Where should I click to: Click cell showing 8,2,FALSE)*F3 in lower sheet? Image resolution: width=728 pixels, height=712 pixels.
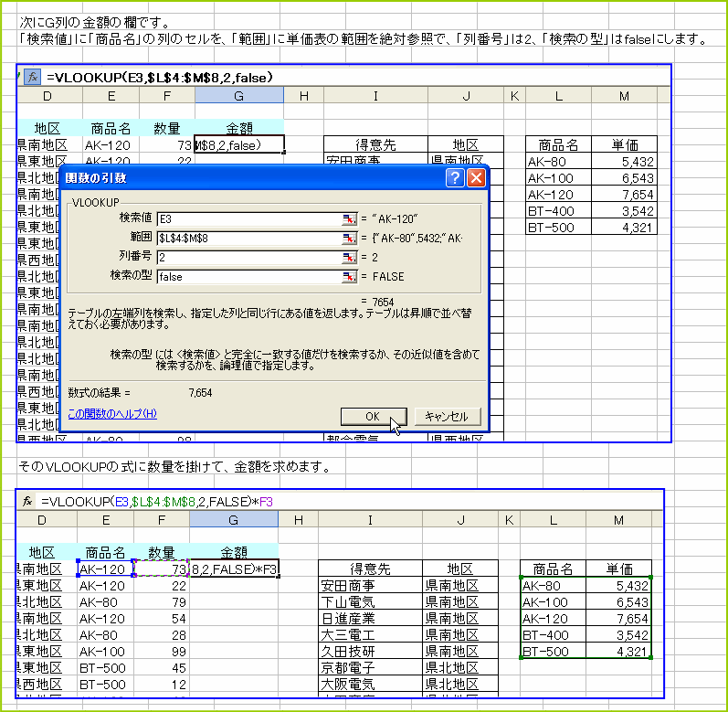tap(234, 569)
